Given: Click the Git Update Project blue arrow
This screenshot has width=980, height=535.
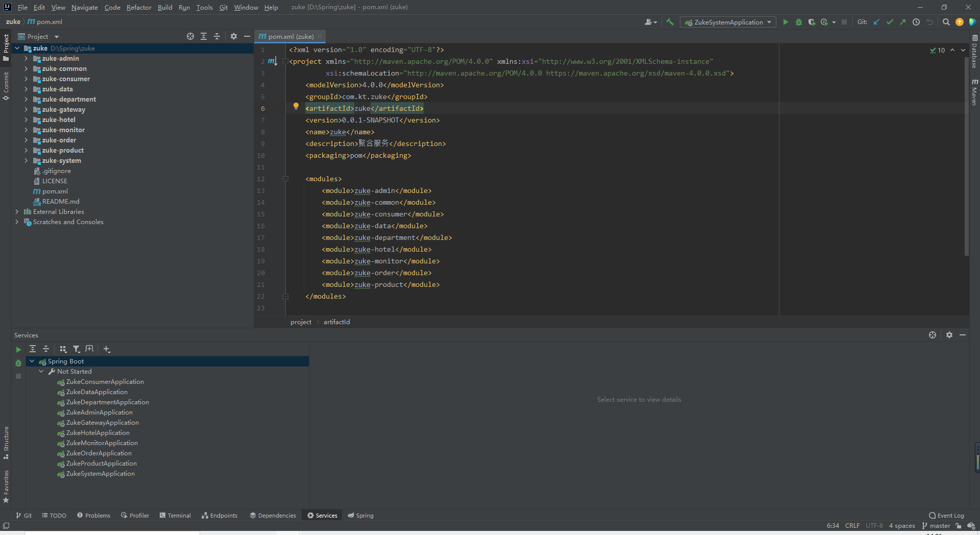Looking at the screenshot, I should point(876,22).
